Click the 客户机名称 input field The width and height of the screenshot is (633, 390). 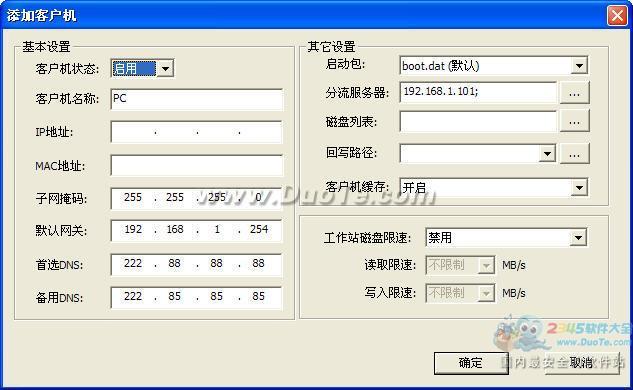196,99
